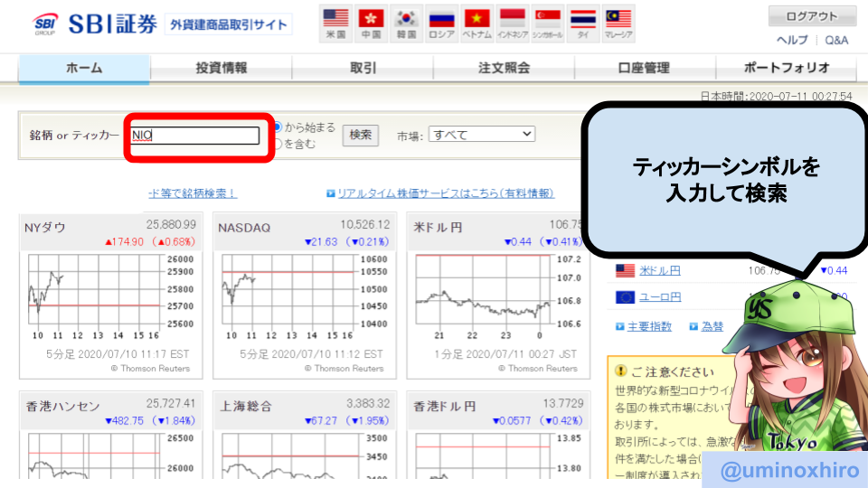Click the ticker input field containing NIO
Image resolution: width=868 pixels, height=488 pixels.
[195, 135]
